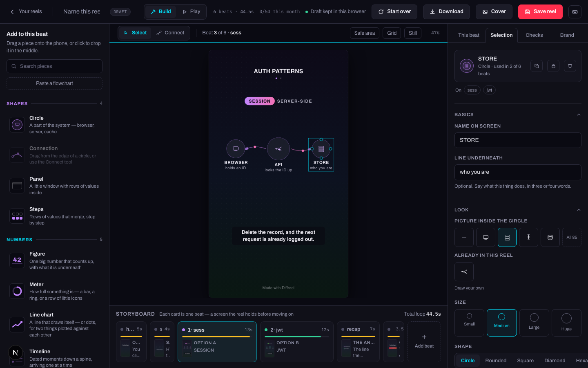Go back to Your reels
588x368 pixels.
(x=26, y=11)
